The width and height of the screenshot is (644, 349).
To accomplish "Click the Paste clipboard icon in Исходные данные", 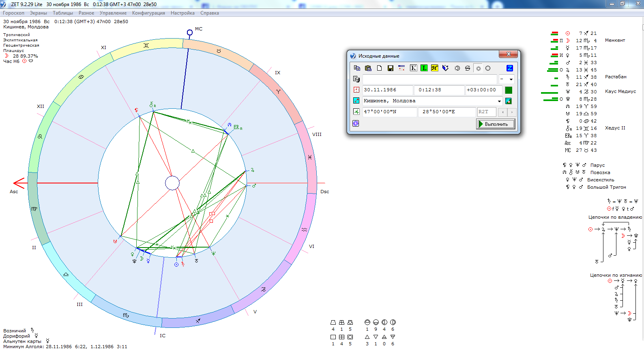I will click(368, 68).
